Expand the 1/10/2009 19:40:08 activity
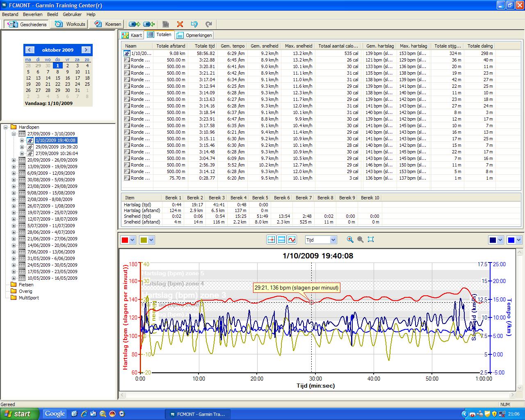 pyautogui.click(x=22, y=140)
